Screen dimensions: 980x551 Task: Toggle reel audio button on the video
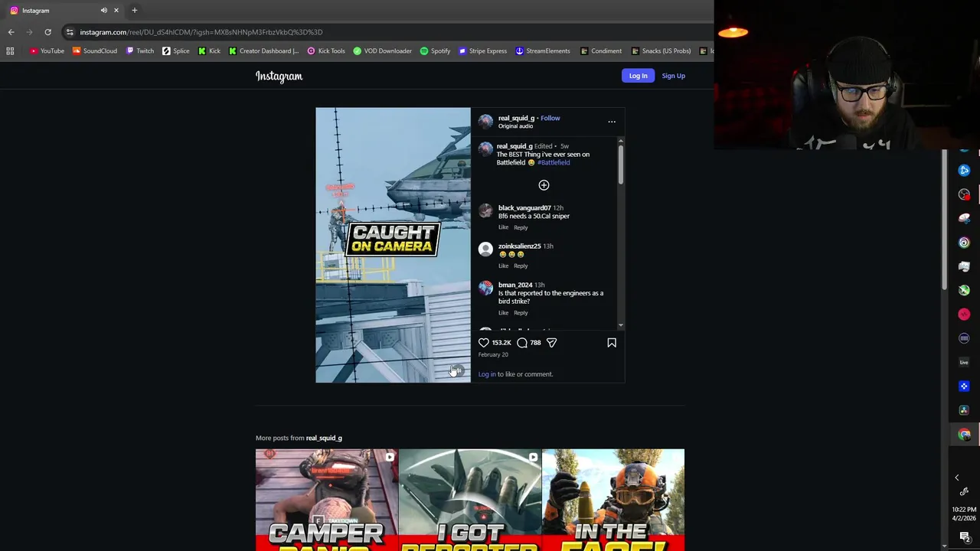click(x=457, y=370)
